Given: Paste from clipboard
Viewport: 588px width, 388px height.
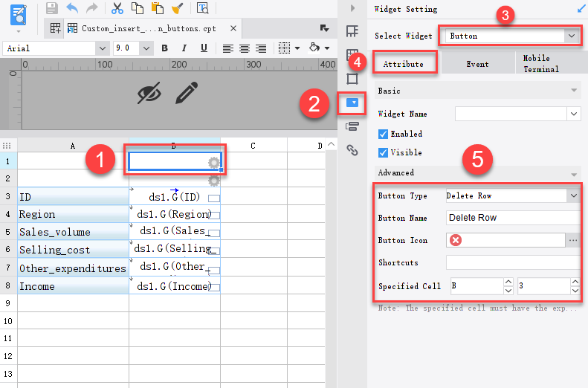Looking at the screenshot, I should pyautogui.click(x=157, y=8).
